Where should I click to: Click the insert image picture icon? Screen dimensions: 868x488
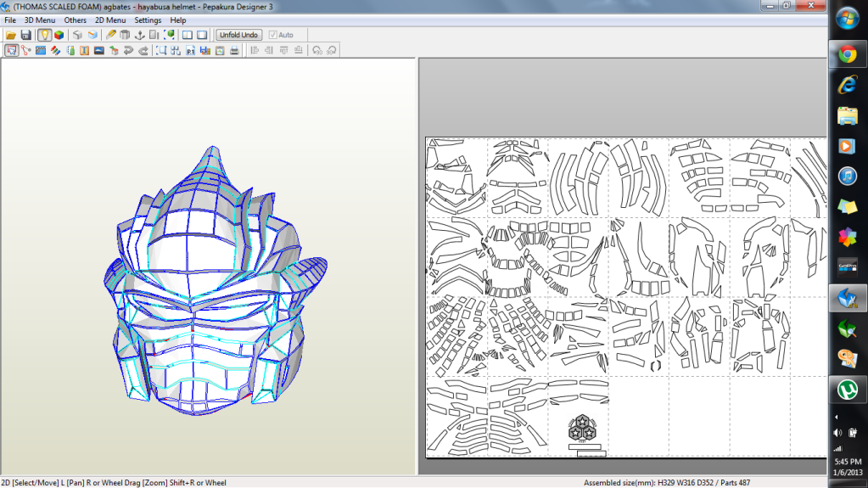click(99, 50)
